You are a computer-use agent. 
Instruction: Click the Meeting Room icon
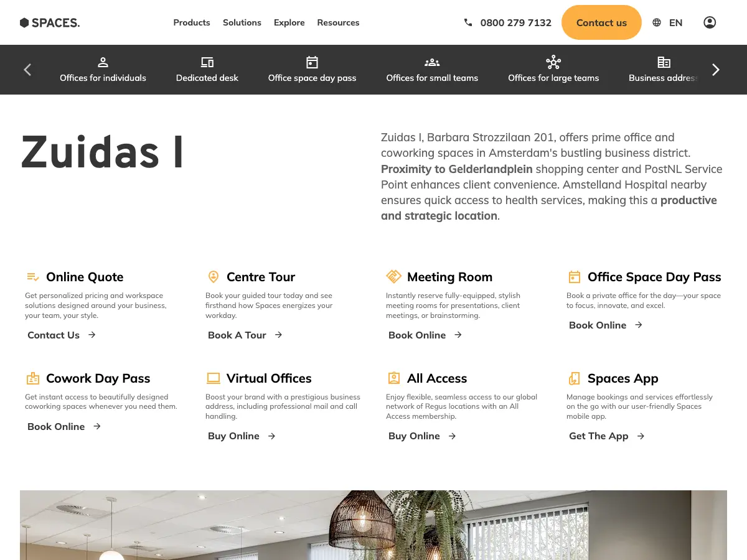click(x=394, y=276)
